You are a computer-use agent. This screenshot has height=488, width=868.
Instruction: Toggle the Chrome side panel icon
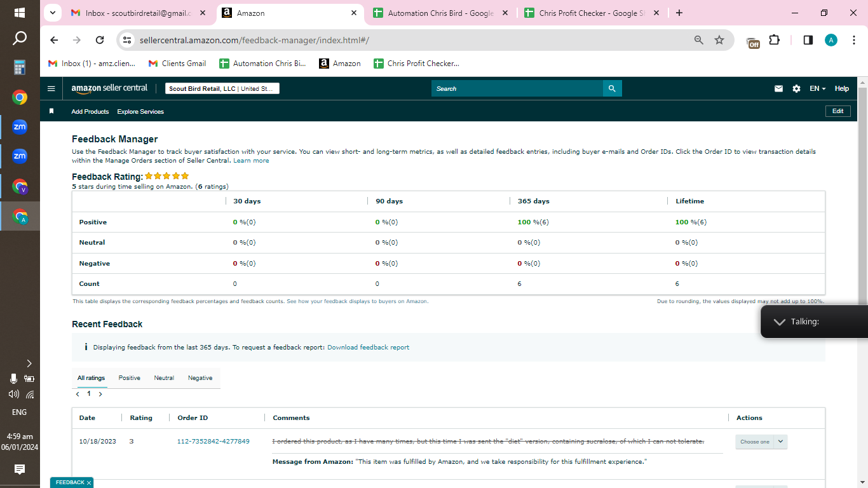[x=808, y=40]
